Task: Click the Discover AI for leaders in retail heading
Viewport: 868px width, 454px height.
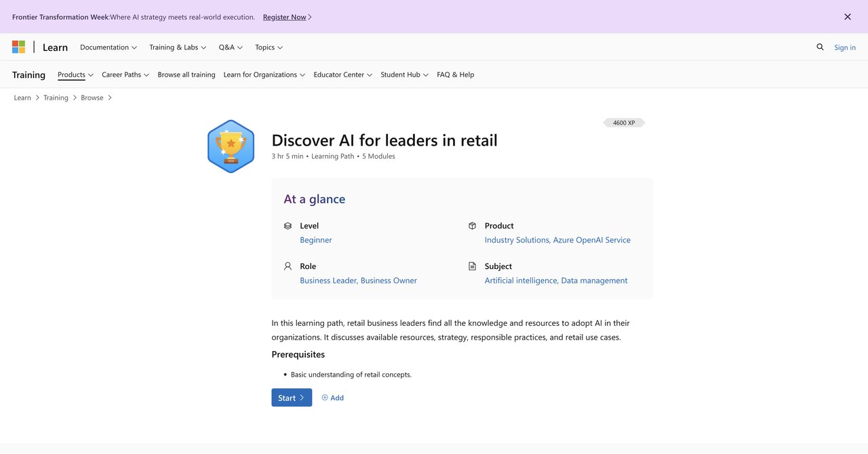Action: point(384,140)
